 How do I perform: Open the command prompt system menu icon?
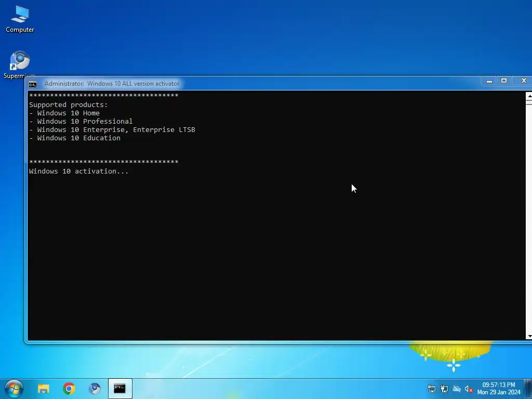click(33, 84)
